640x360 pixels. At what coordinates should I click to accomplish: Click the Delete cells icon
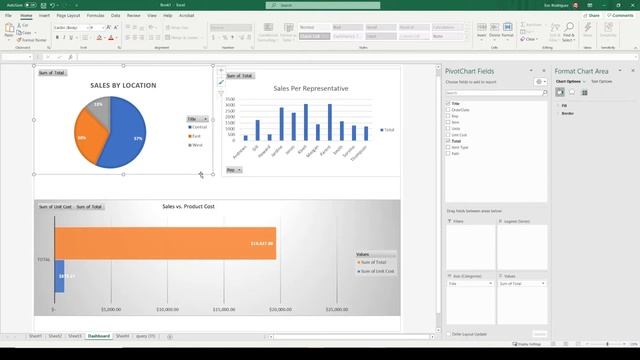[495, 28]
